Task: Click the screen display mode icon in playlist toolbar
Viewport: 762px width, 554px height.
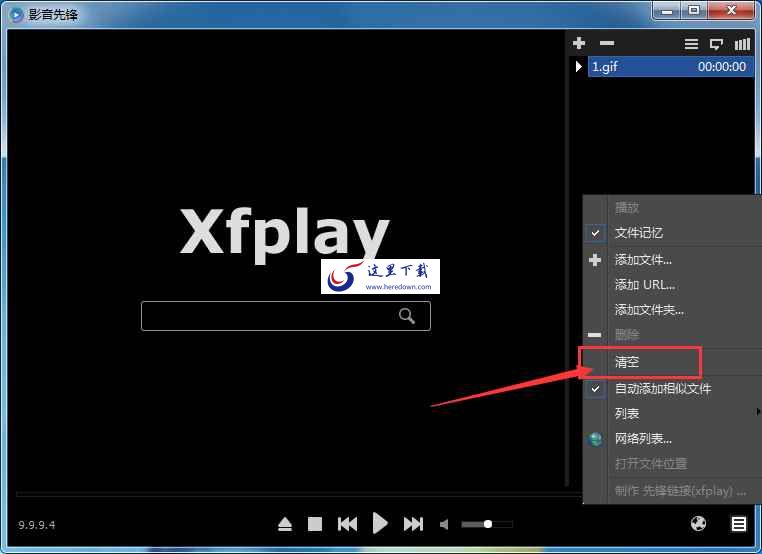Action: 716,44
